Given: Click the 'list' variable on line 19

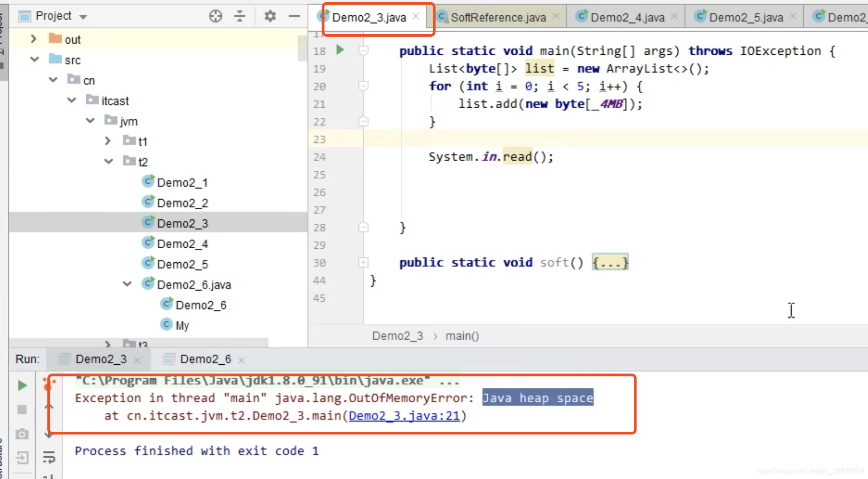Looking at the screenshot, I should pos(539,69).
